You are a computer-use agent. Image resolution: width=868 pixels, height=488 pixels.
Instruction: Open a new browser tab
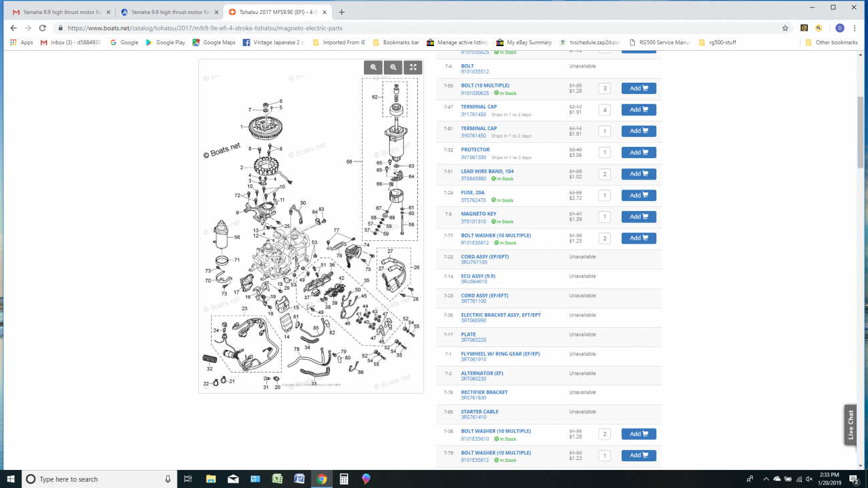[x=342, y=12]
